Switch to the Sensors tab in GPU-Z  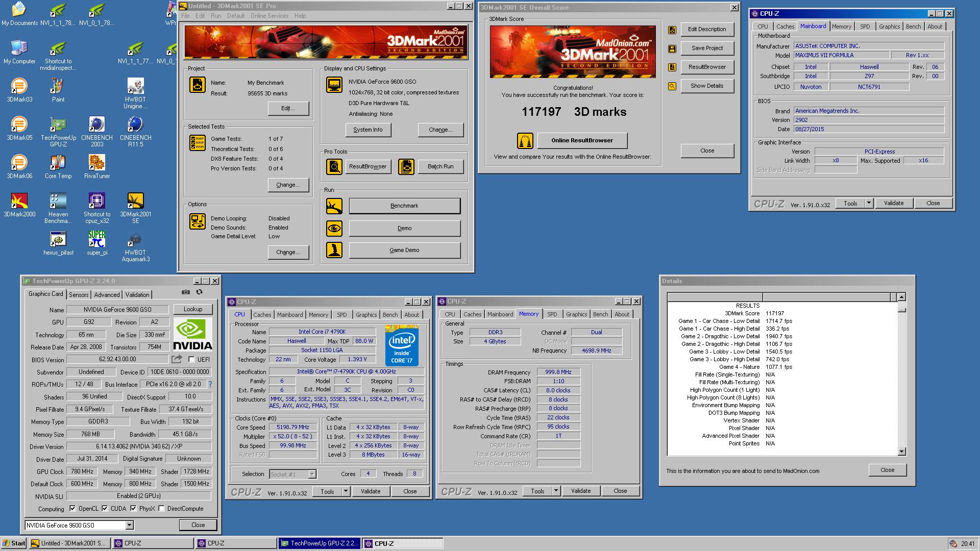tap(79, 295)
